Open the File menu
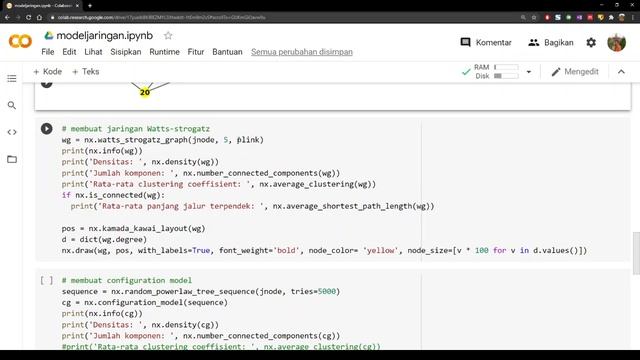Image resolution: width=640 pixels, height=360 pixels. (x=48, y=52)
